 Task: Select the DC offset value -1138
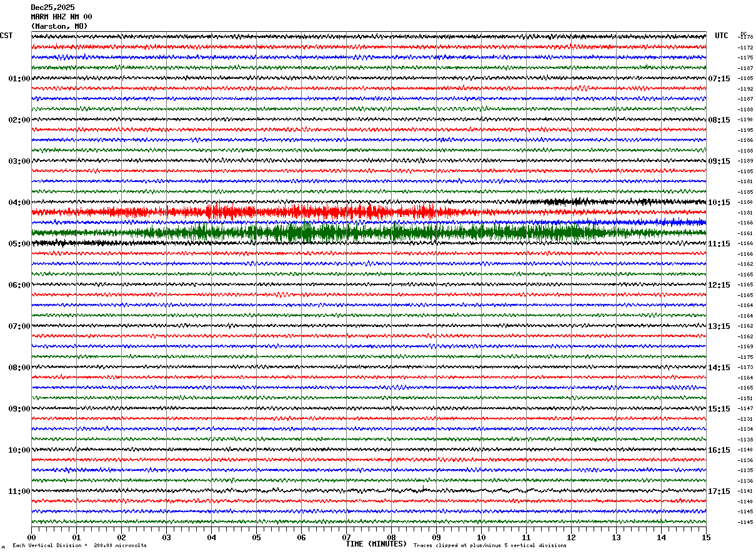click(x=745, y=440)
